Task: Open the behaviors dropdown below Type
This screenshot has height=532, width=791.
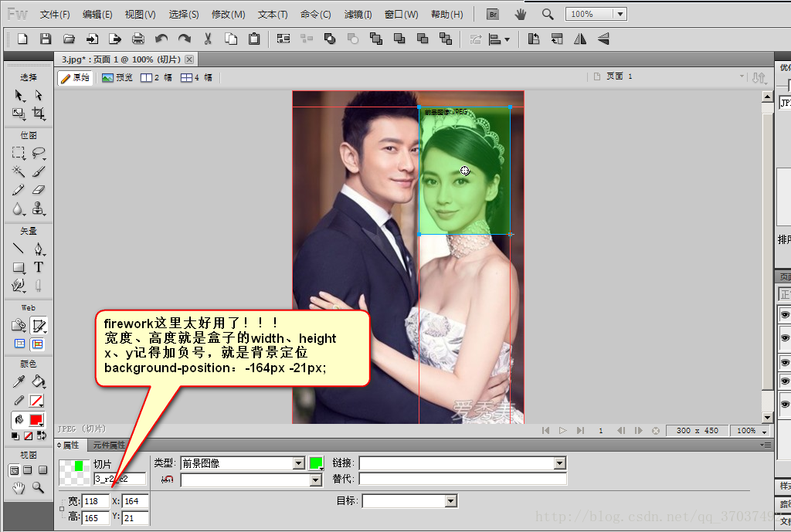Action: [x=316, y=480]
